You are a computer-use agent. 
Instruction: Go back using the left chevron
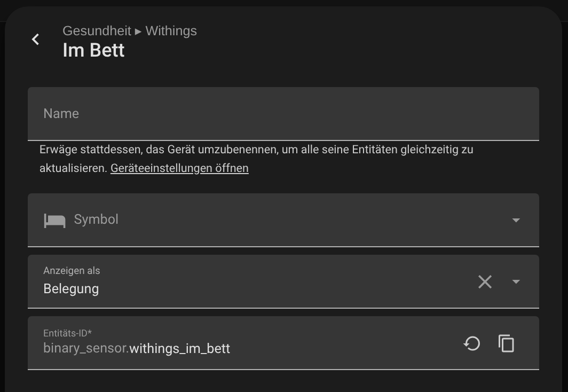[x=35, y=39]
